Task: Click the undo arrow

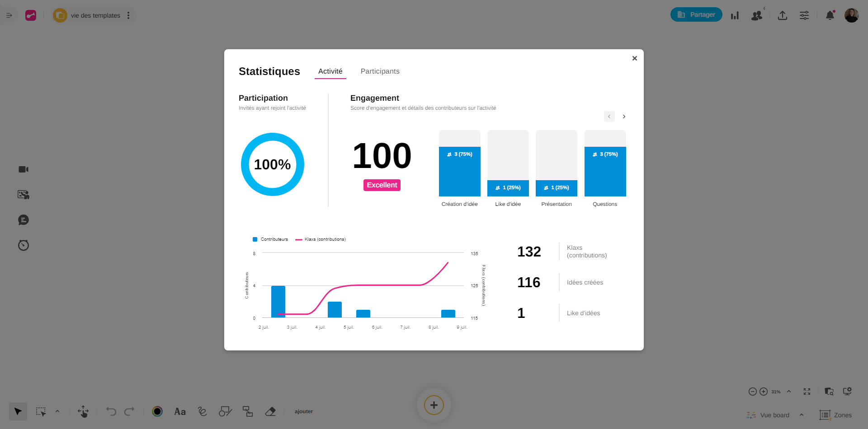Action: (111, 411)
